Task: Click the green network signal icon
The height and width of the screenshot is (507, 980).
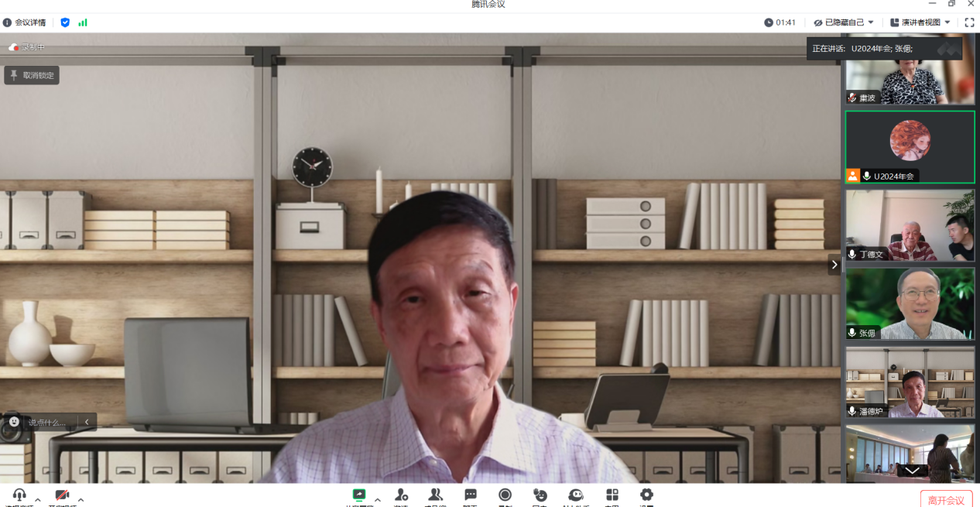Action: [x=83, y=22]
